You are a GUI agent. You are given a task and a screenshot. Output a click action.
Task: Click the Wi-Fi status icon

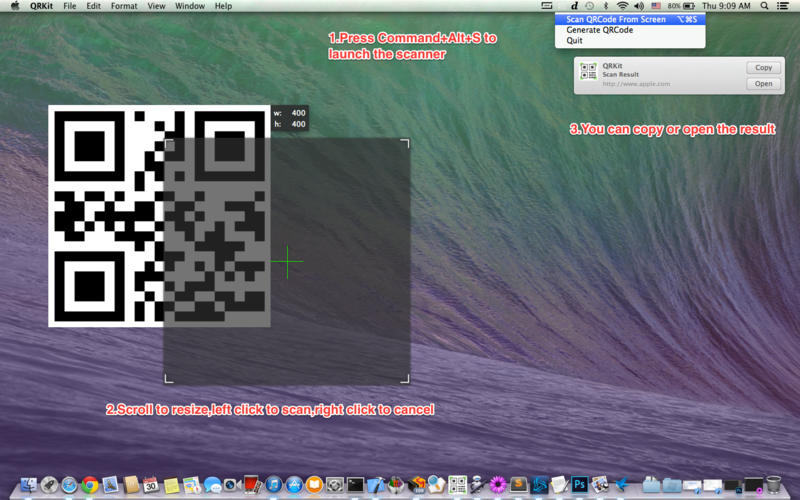pyautogui.click(x=622, y=6)
